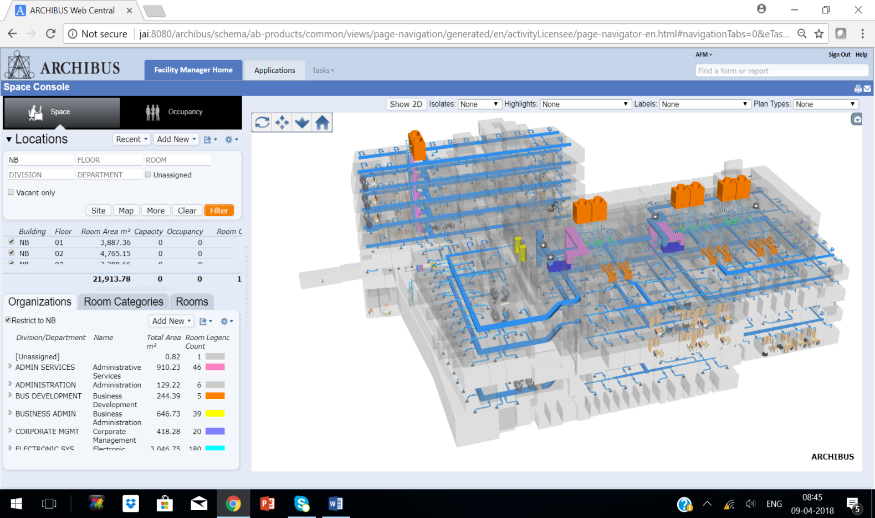The image size is (875, 518).
Task: Expand the ADMIN SERVICES division row
Action: 11,367
